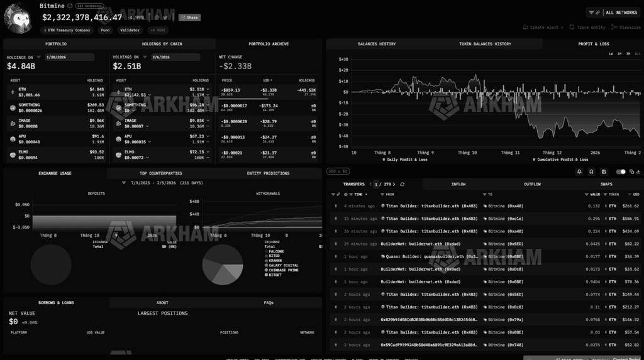Click the bookmark icon above transfers
This screenshot has width=644, height=360.
tap(591, 172)
